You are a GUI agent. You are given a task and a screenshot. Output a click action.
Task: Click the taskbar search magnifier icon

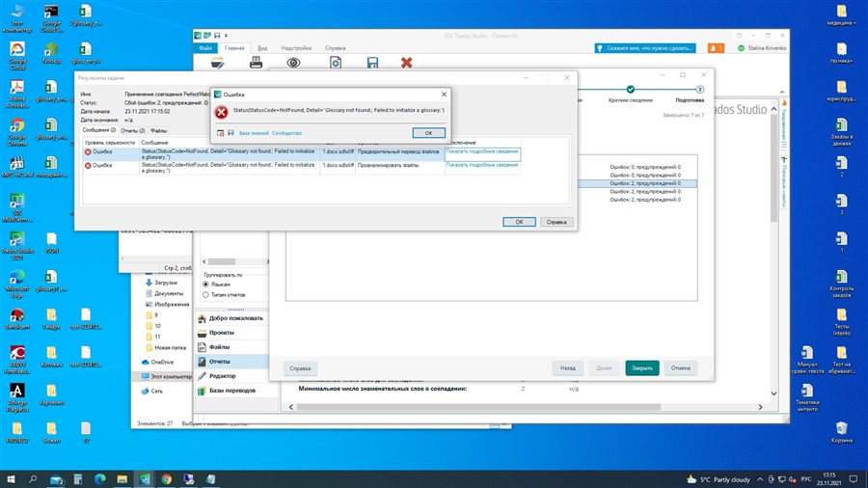[33, 479]
